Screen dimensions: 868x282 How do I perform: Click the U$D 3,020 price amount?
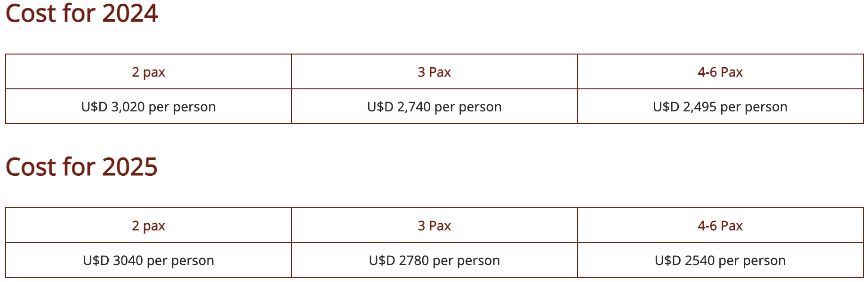point(113,107)
